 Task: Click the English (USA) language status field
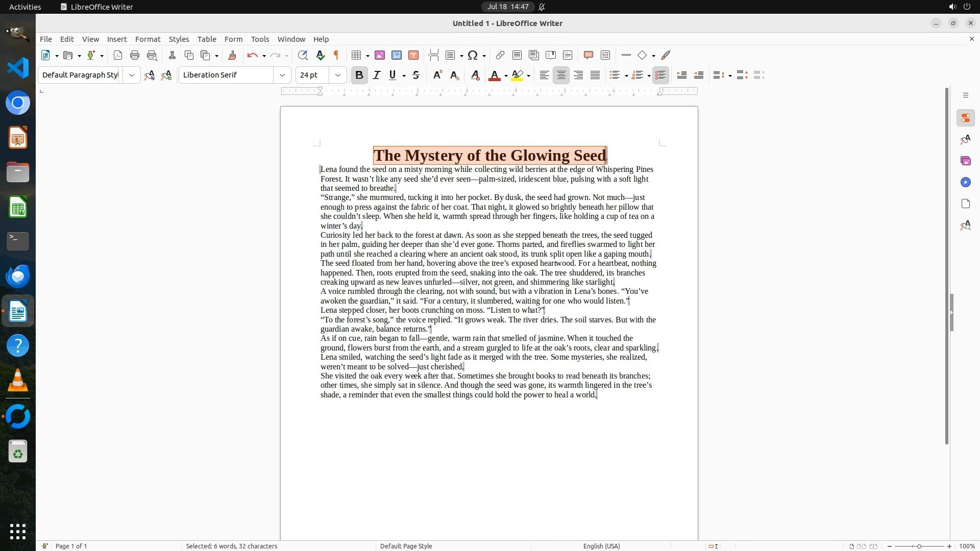[601, 546]
